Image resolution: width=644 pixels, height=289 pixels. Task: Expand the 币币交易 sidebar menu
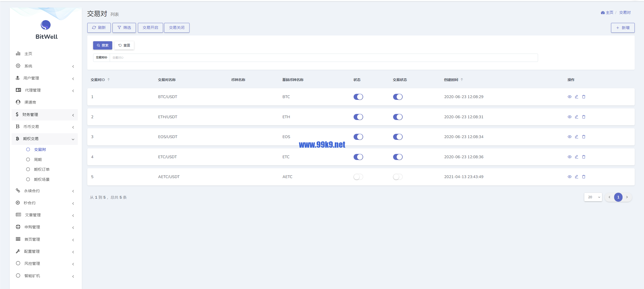point(45,127)
